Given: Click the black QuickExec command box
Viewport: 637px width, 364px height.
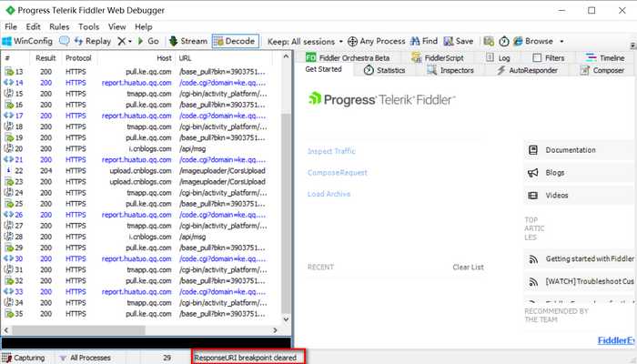Looking at the screenshot, I should (x=147, y=342).
